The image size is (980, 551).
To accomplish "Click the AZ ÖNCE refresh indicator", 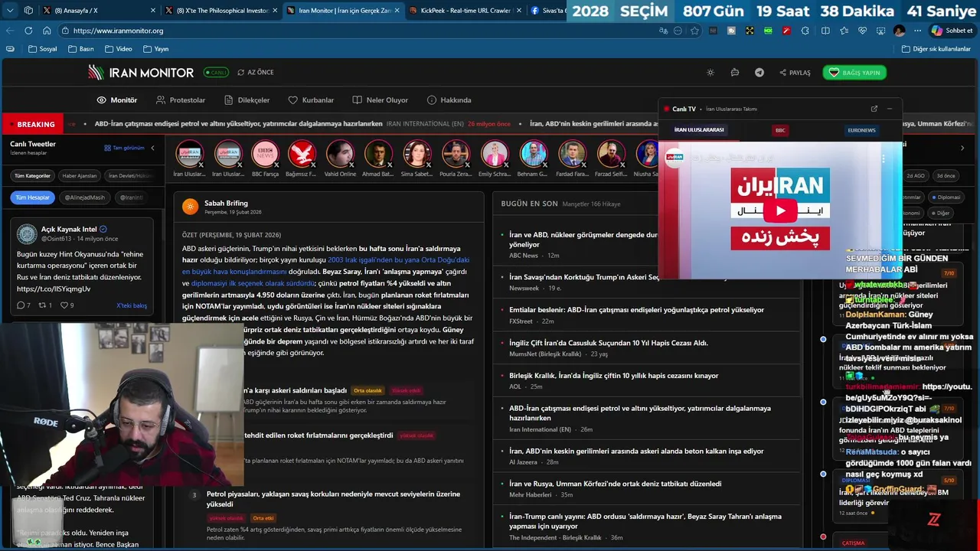I will (256, 72).
